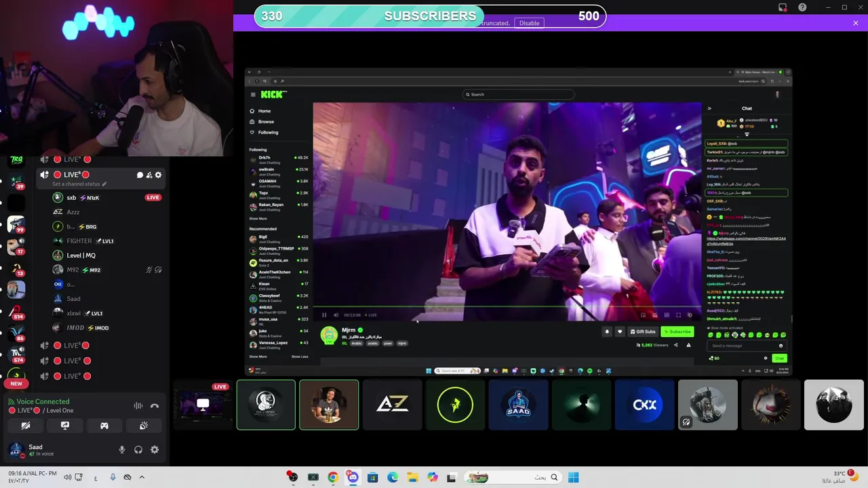The width and height of the screenshot is (868, 488).
Task: Select the CKX participant tile
Action: coord(644,405)
